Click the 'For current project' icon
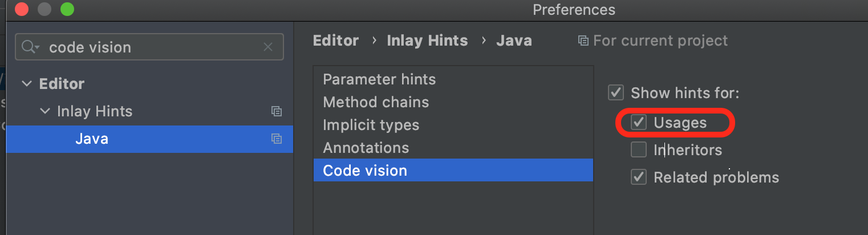This screenshot has height=235, width=868. [x=583, y=41]
